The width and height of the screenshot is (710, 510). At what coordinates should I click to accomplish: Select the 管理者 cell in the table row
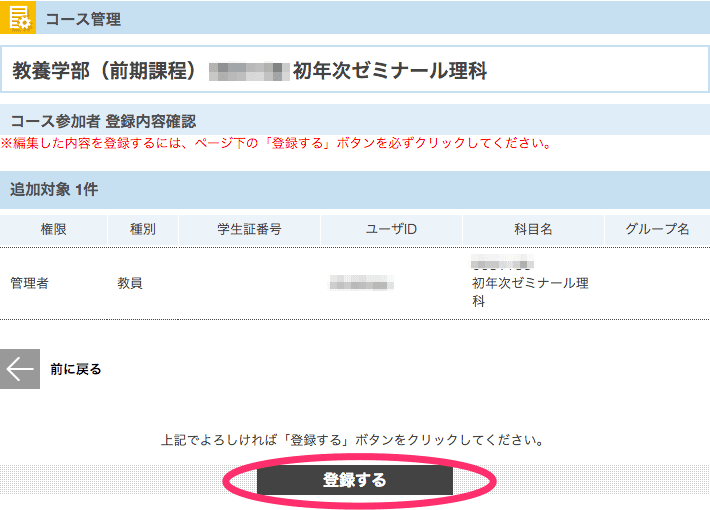(x=30, y=283)
